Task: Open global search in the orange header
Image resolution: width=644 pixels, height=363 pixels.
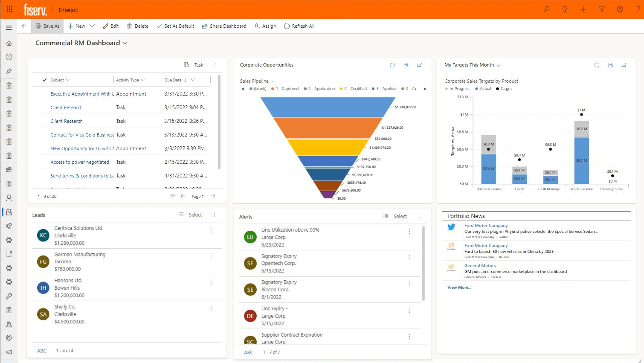Action: (546, 9)
